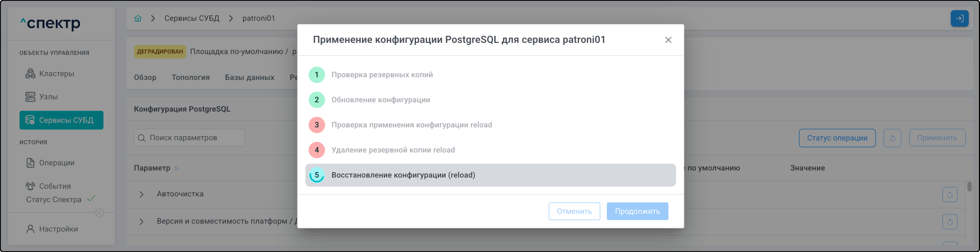Open Узлы in the sidebar
This screenshot has width=980, height=252.
[48, 97]
